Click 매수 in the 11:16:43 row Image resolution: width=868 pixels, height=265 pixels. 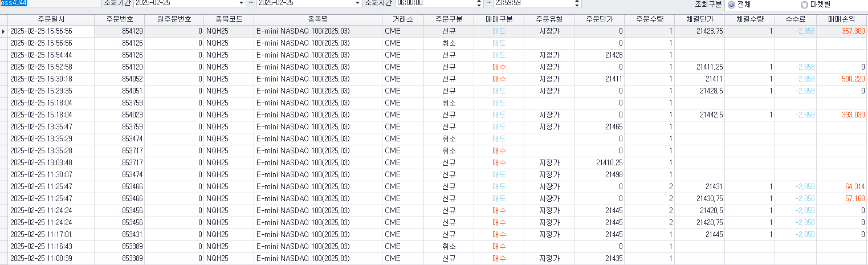pyautogui.click(x=499, y=247)
